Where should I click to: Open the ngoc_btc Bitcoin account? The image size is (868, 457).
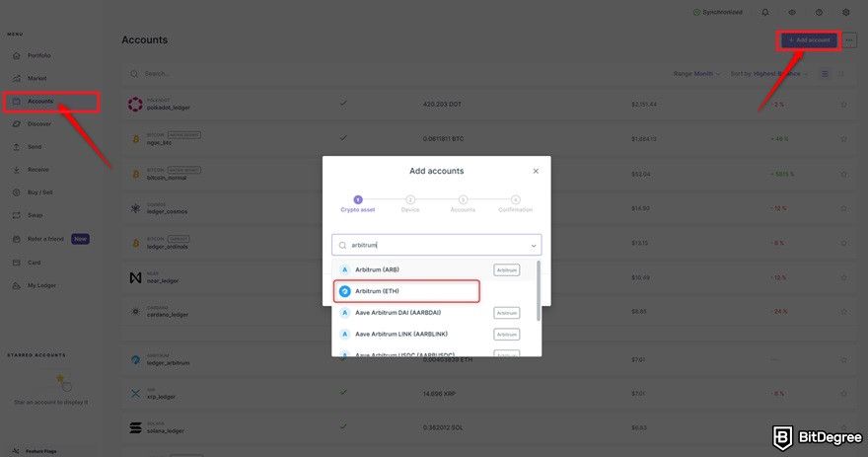click(488, 138)
